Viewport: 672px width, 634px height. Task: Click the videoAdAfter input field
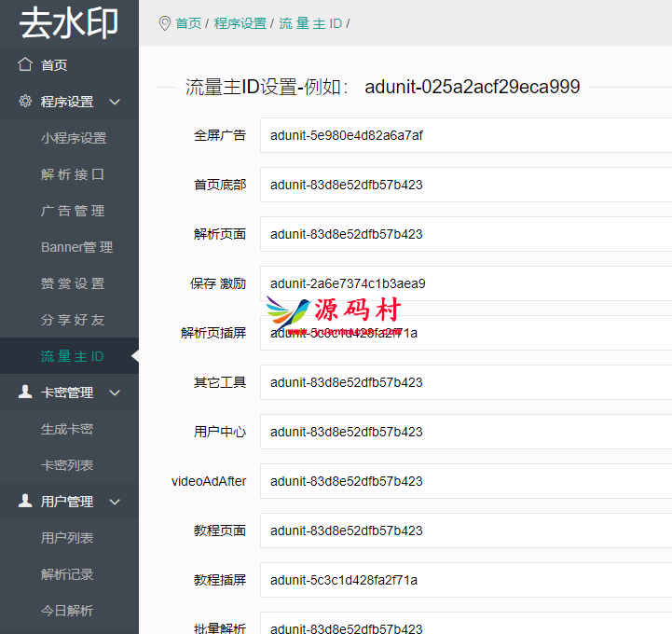466,481
